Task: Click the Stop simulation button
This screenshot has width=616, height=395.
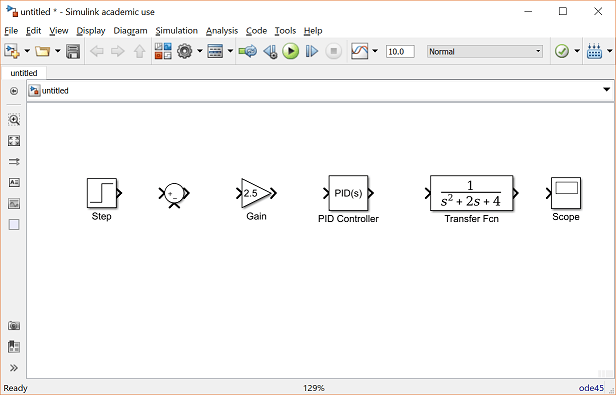Action: 334,51
